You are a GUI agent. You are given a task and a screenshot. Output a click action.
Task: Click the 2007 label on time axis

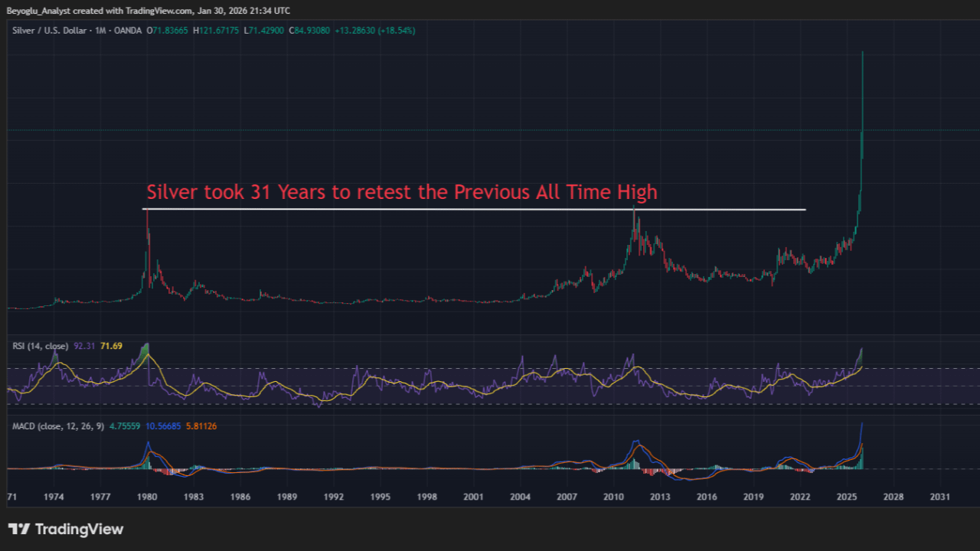click(567, 497)
